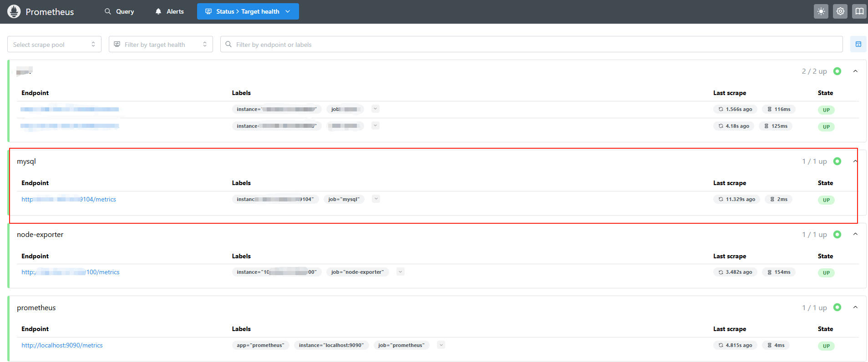Click the UP state badge for node-exporter
868x362 pixels.
pyautogui.click(x=826, y=273)
